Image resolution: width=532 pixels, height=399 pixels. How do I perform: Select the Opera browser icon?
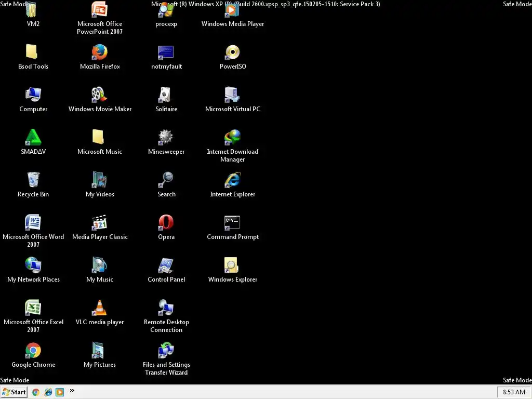click(166, 222)
